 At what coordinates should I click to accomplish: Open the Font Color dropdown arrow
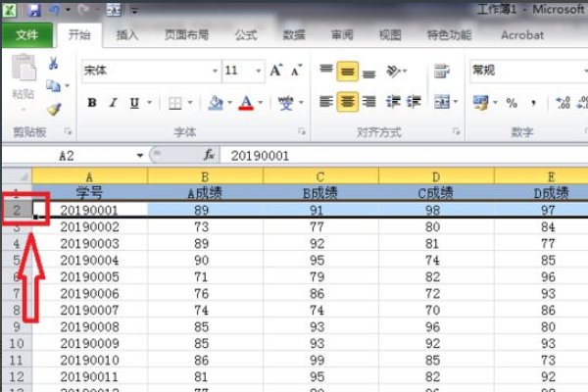(x=261, y=102)
